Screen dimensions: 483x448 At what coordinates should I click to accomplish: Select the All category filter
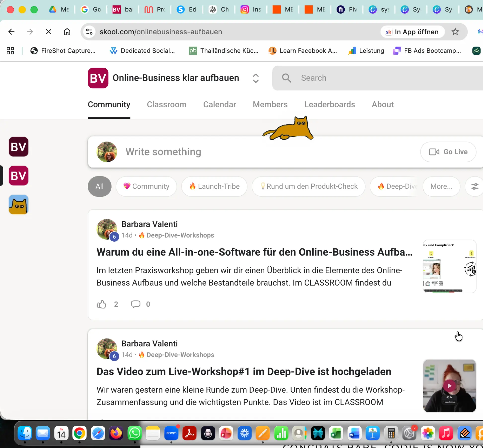coord(99,187)
